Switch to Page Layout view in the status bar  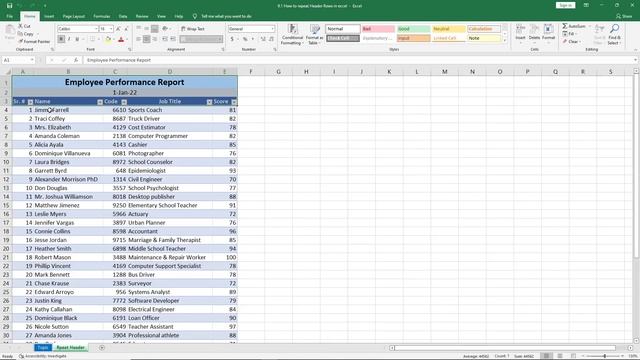click(560, 356)
